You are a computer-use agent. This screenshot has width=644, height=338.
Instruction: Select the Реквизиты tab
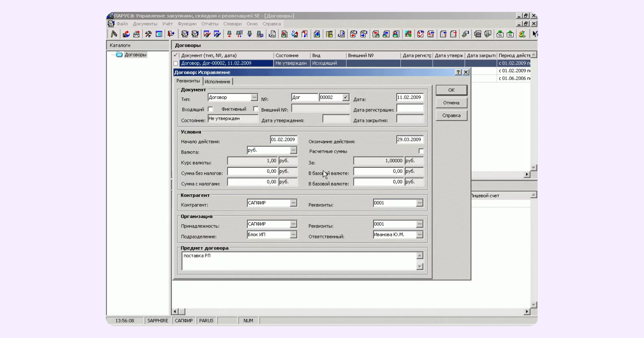pos(188,81)
